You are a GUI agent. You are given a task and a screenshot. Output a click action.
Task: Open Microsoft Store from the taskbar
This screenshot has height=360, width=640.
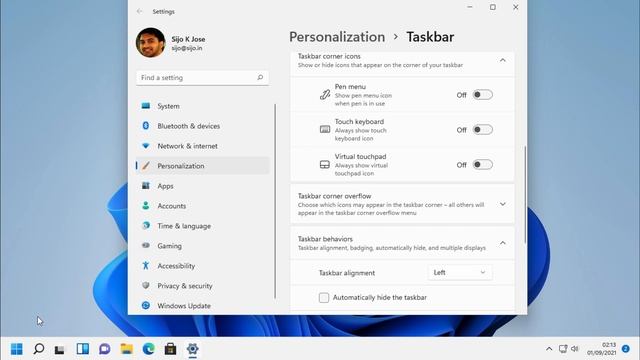pyautogui.click(x=171, y=349)
